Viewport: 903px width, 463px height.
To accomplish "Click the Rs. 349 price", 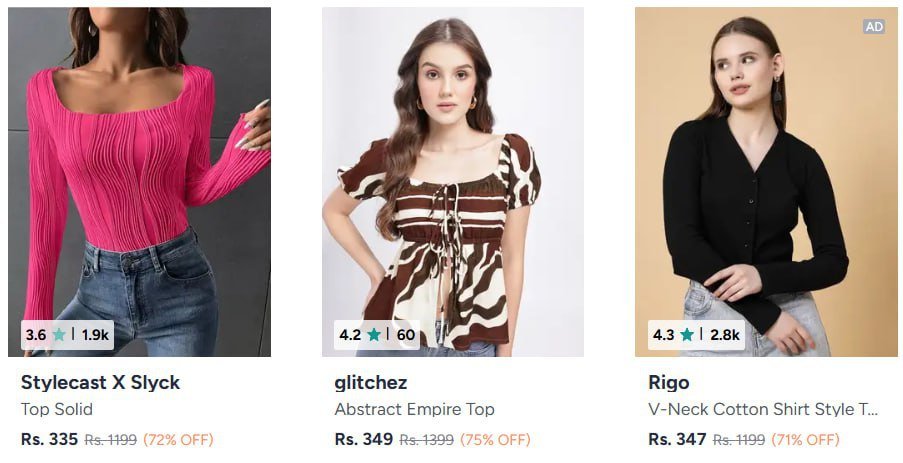I will pyautogui.click(x=363, y=439).
